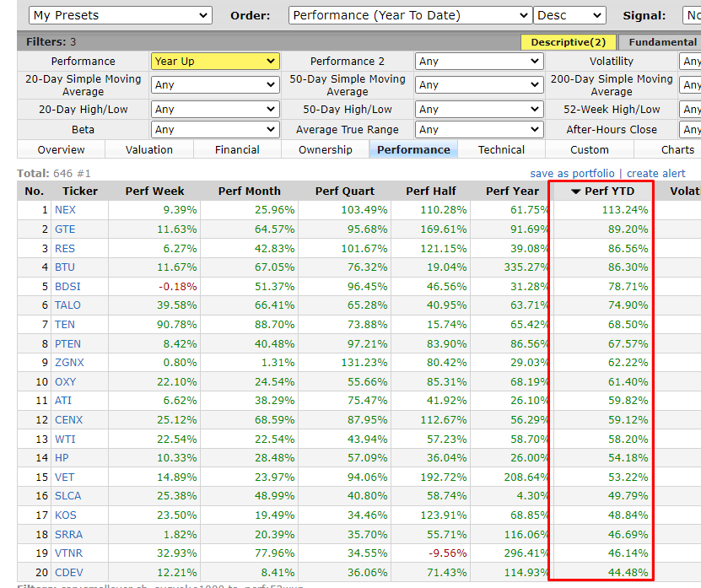701x588 pixels.
Task: Switch to the Performance view tab
Action: click(x=413, y=150)
